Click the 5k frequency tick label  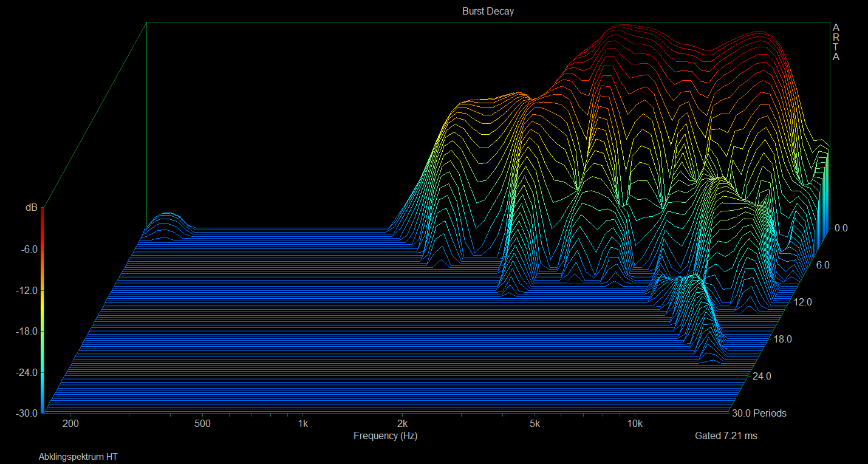tap(535, 423)
